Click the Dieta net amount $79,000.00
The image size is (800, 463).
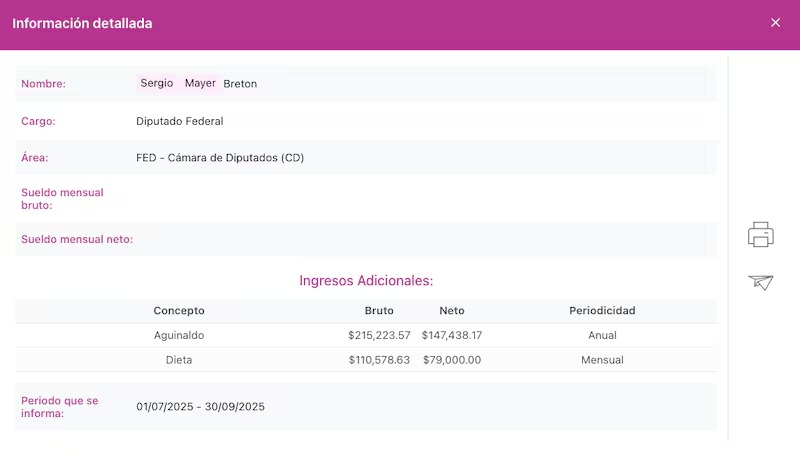(x=452, y=360)
